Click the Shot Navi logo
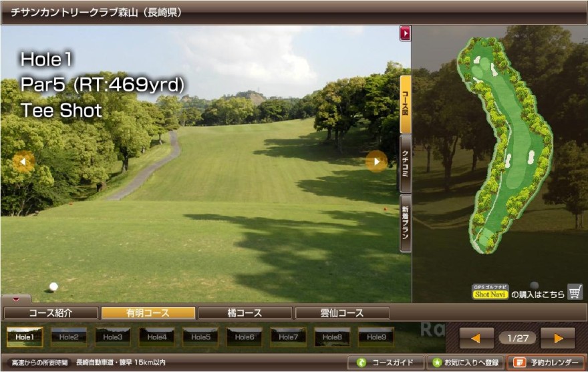588x372 pixels. coord(491,293)
